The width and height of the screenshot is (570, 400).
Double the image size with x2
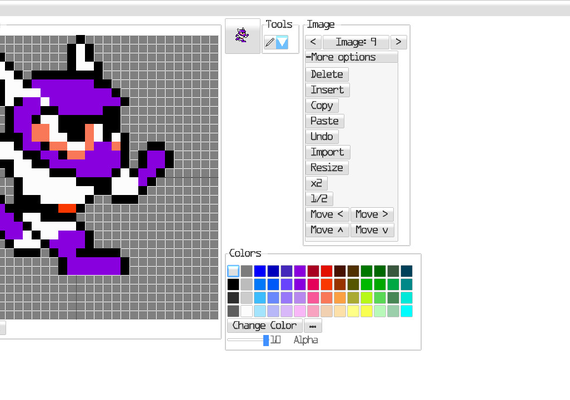click(x=316, y=183)
